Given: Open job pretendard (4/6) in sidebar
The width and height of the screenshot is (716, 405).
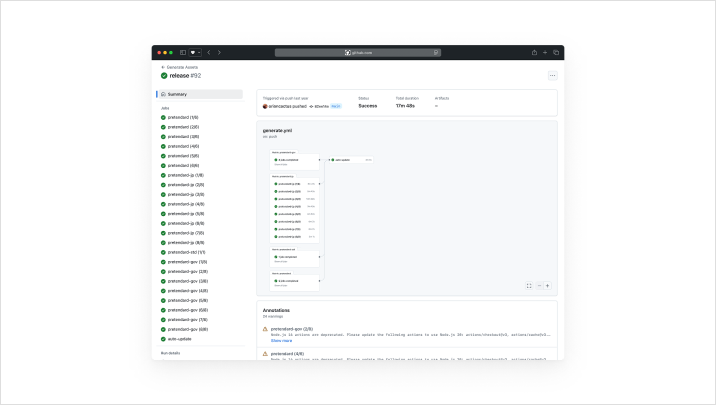Looking at the screenshot, I should point(179,146).
